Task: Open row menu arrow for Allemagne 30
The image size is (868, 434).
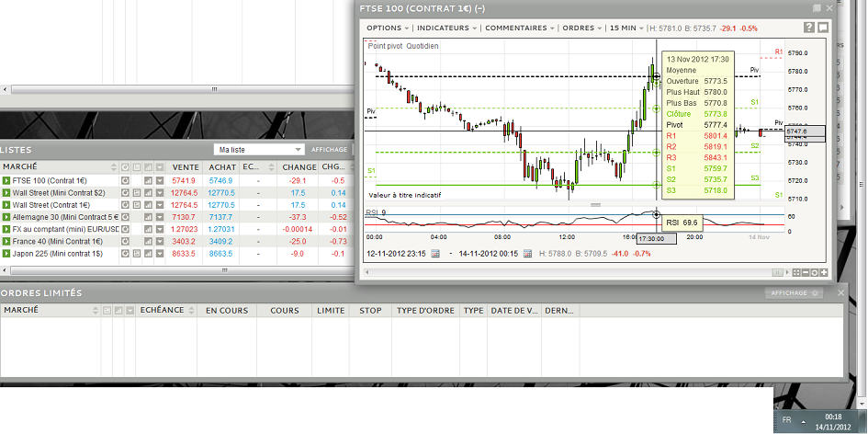Action: (160, 217)
